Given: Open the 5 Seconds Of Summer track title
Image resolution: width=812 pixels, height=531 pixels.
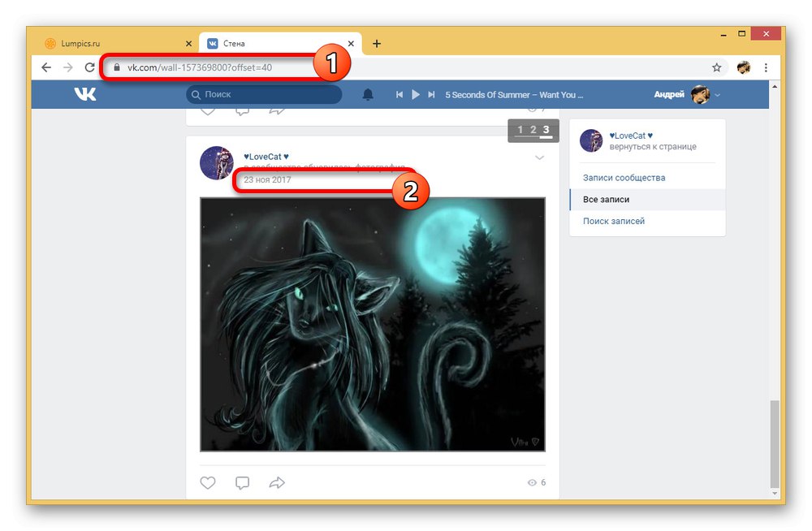Looking at the screenshot, I should (x=514, y=95).
